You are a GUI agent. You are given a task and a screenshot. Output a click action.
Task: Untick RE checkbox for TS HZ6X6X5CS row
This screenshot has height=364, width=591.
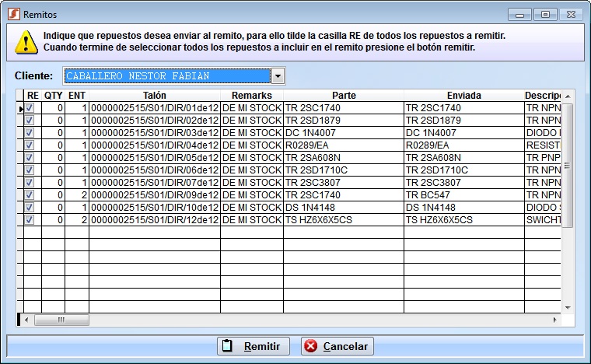tap(30, 220)
